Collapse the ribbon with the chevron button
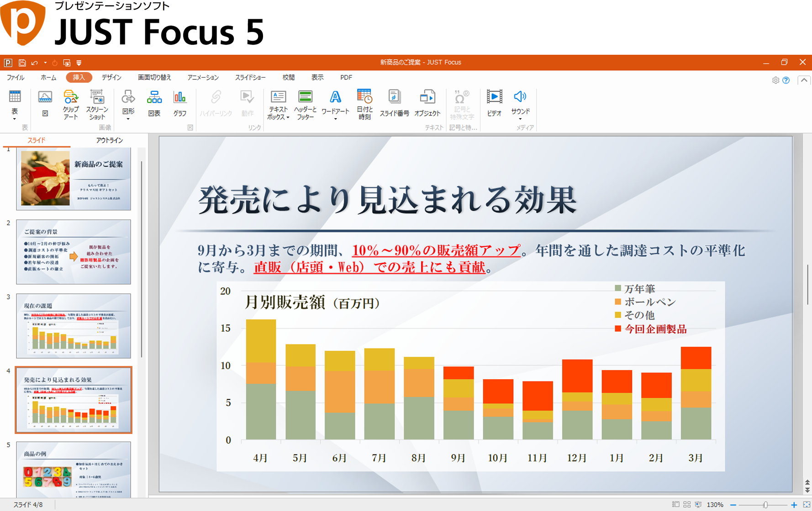The image size is (812, 511). pos(804,80)
